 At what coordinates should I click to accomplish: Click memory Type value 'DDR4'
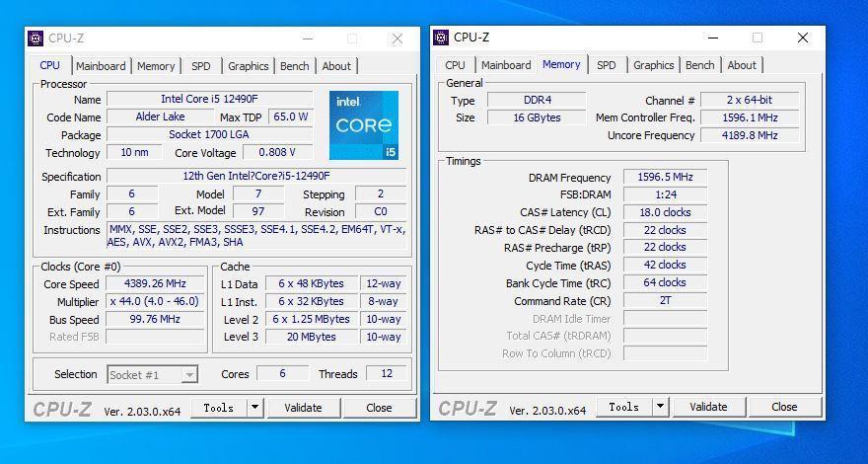click(537, 101)
